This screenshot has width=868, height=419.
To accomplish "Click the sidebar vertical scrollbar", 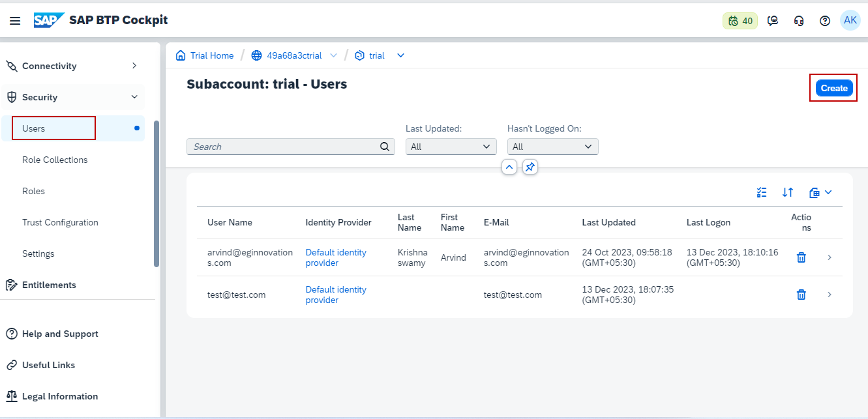I will tap(156, 194).
